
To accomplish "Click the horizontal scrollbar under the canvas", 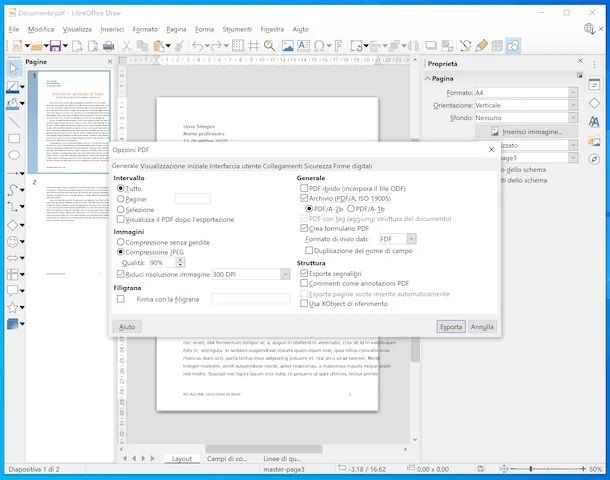I will [x=264, y=449].
